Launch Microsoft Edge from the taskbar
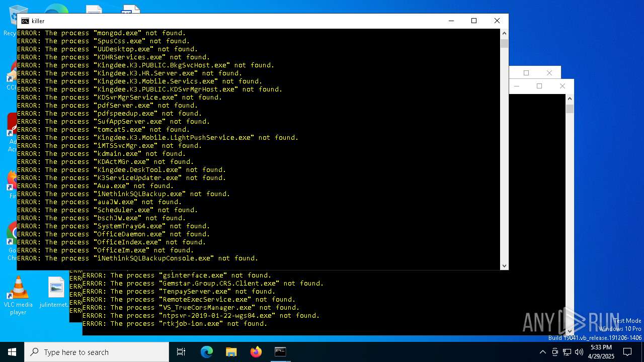The width and height of the screenshot is (644, 362). pos(207,352)
